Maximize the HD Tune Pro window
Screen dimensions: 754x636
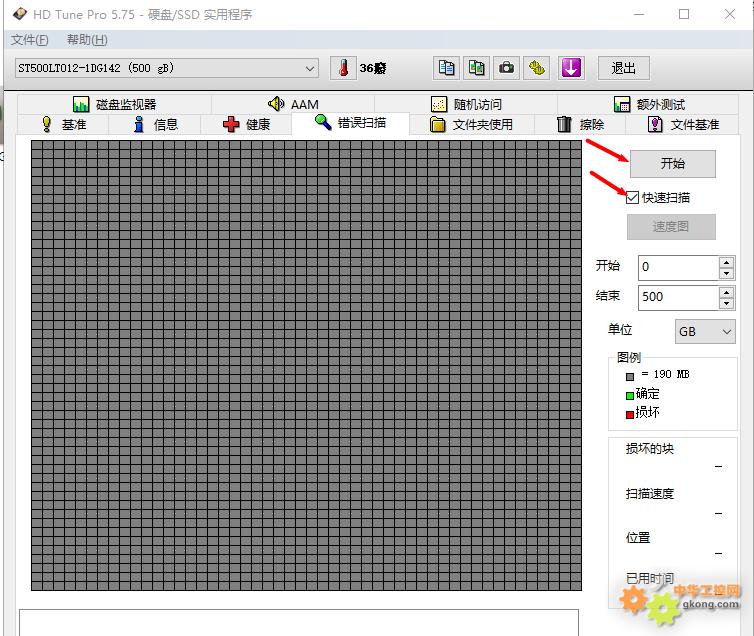point(684,14)
